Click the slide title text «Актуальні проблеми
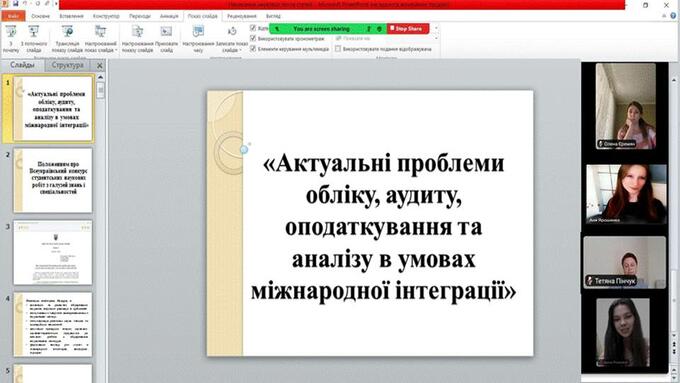 384,164
